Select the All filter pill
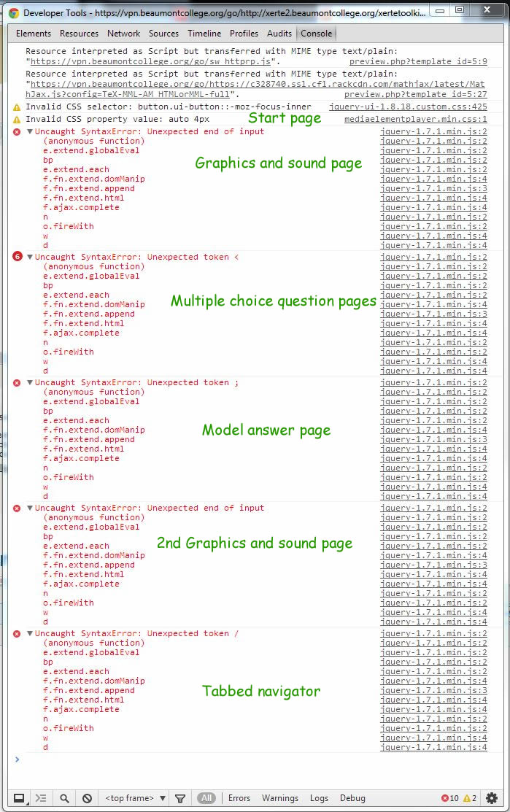This screenshot has height=812, width=510. (x=206, y=798)
